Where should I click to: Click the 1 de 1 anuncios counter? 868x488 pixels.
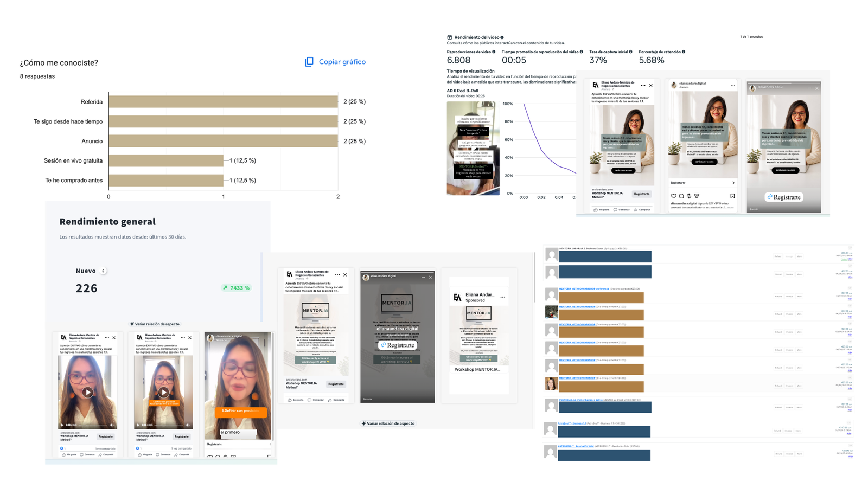click(x=751, y=37)
